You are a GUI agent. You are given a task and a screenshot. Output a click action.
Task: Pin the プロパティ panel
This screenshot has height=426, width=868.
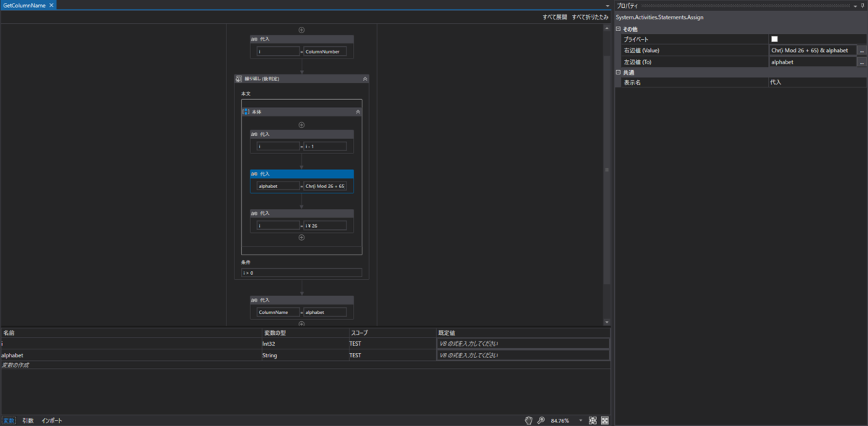tap(864, 5)
